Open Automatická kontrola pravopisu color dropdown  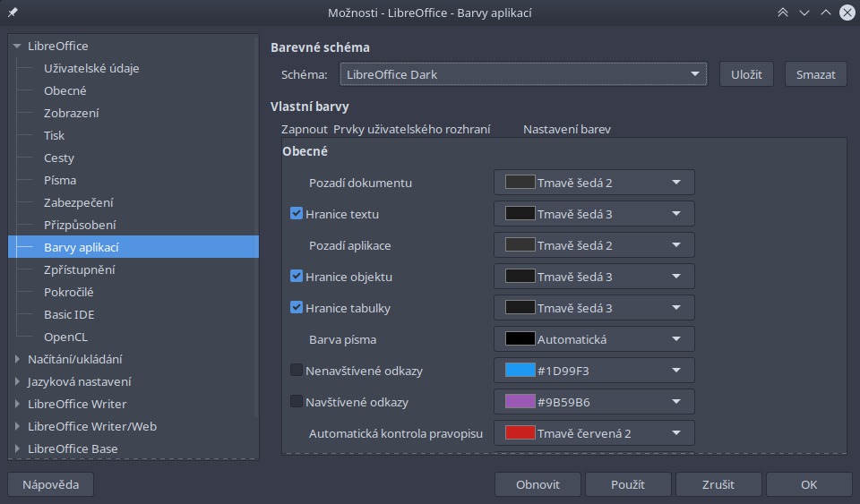pyautogui.click(x=594, y=432)
